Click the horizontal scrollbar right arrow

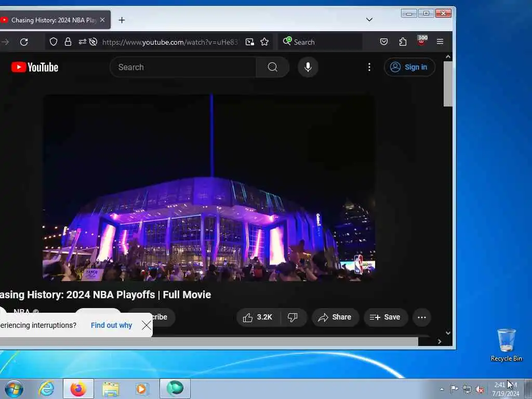coord(440,342)
